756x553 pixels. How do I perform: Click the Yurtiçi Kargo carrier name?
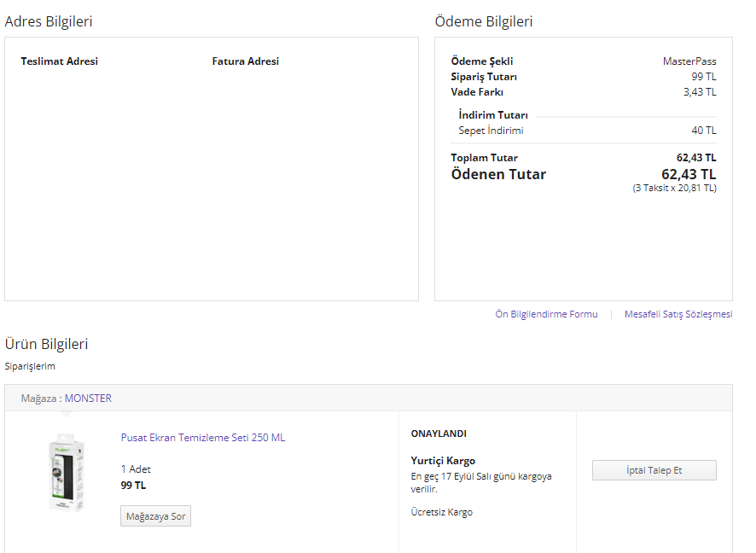pos(443,461)
